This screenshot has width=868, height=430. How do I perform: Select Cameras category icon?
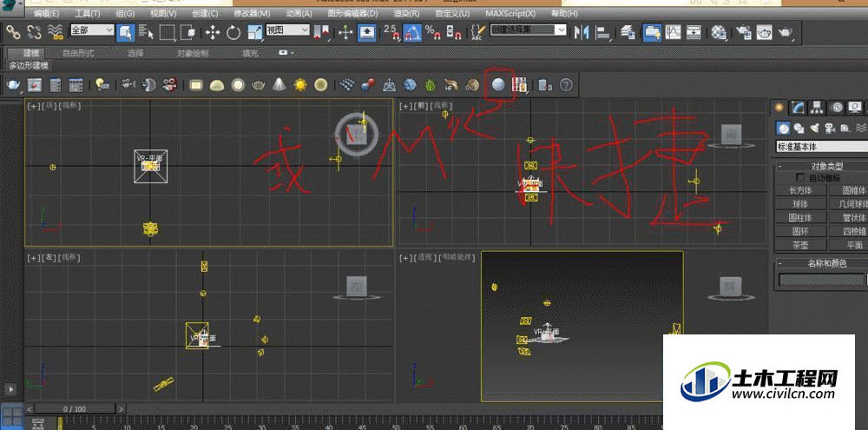pos(830,129)
